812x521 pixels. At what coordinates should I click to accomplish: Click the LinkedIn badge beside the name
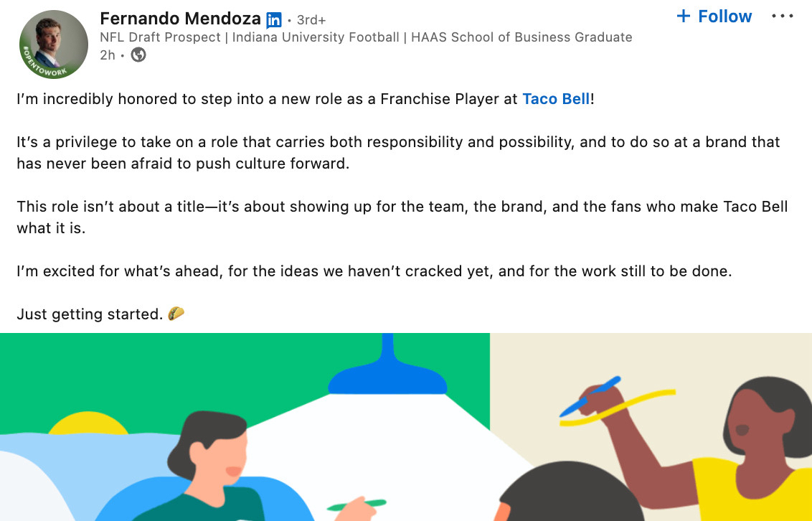pyautogui.click(x=273, y=20)
